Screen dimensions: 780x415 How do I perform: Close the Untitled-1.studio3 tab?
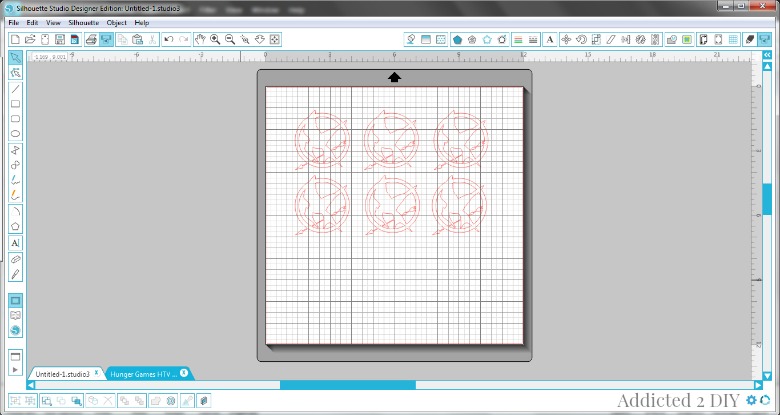[x=97, y=373]
